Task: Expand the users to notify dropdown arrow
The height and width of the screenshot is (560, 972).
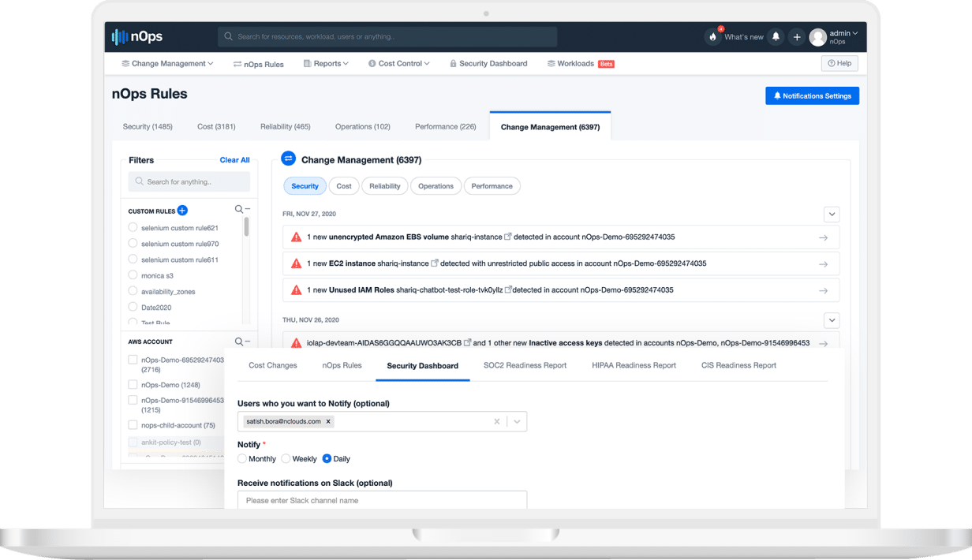Action: point(517,421)
